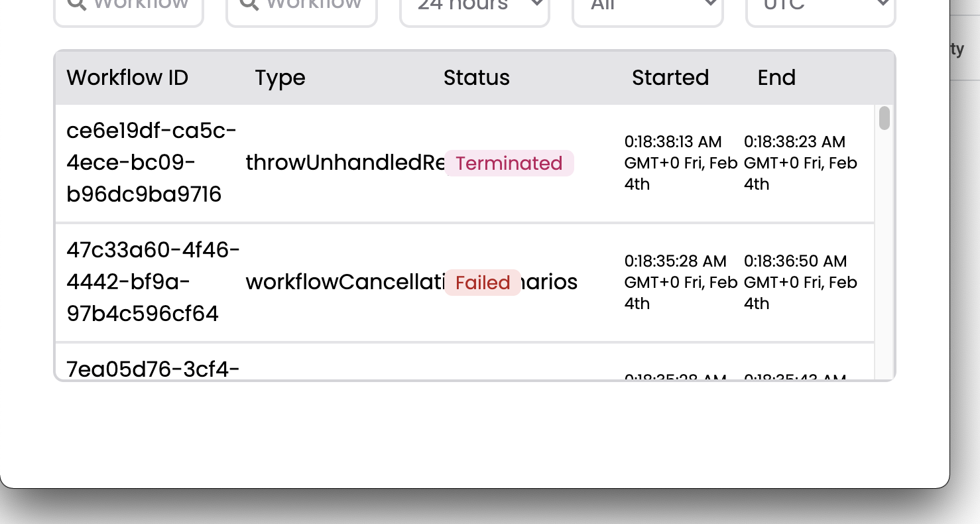The width and height of the screenshot is (980, 524).
Task: Click the Started column header
Action: click(670, 78)
